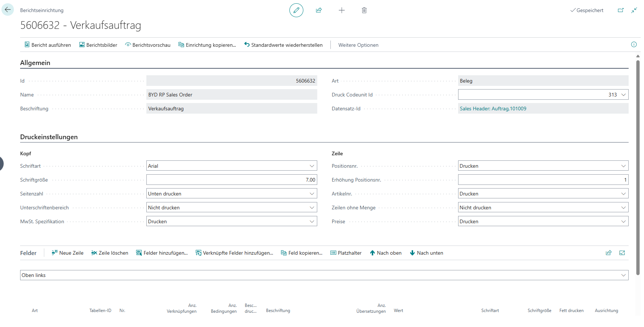Click the Art field showing Beleg

tap(543, 81)
